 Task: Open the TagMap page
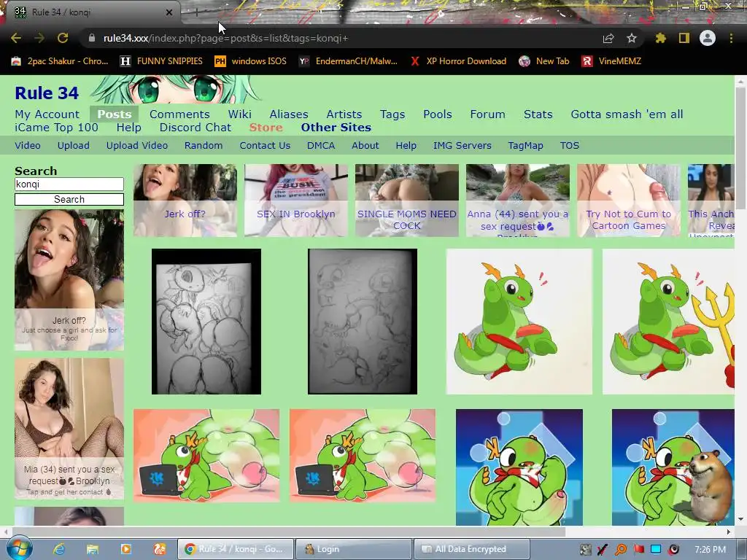click(525, 146)
